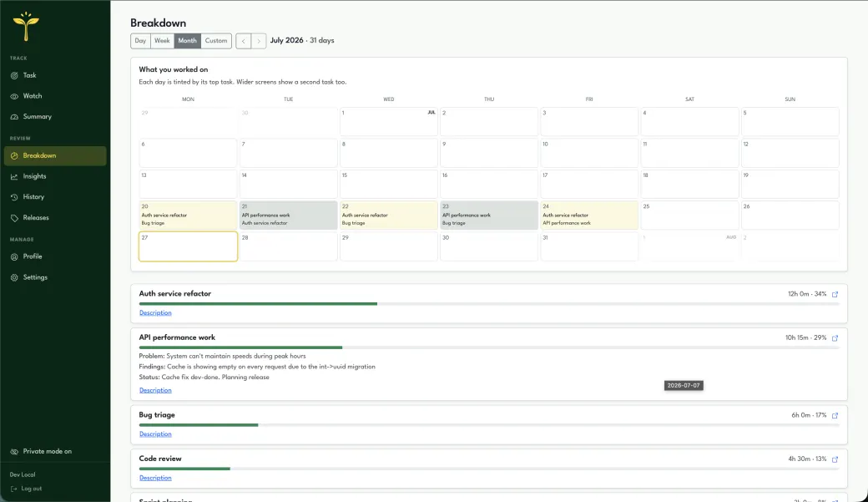868x502 pixels.
Task: Open Watch page from sidebar
Action: click(55, 96)
